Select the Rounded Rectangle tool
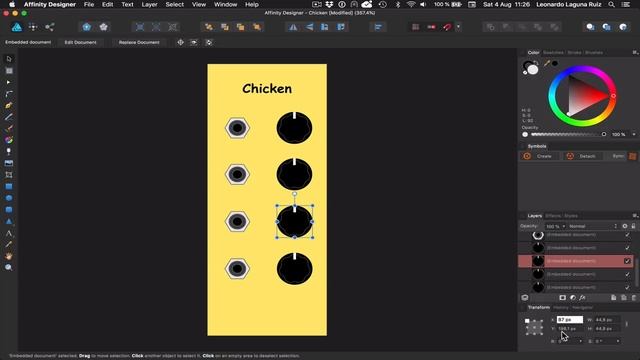 coord(9,210)
